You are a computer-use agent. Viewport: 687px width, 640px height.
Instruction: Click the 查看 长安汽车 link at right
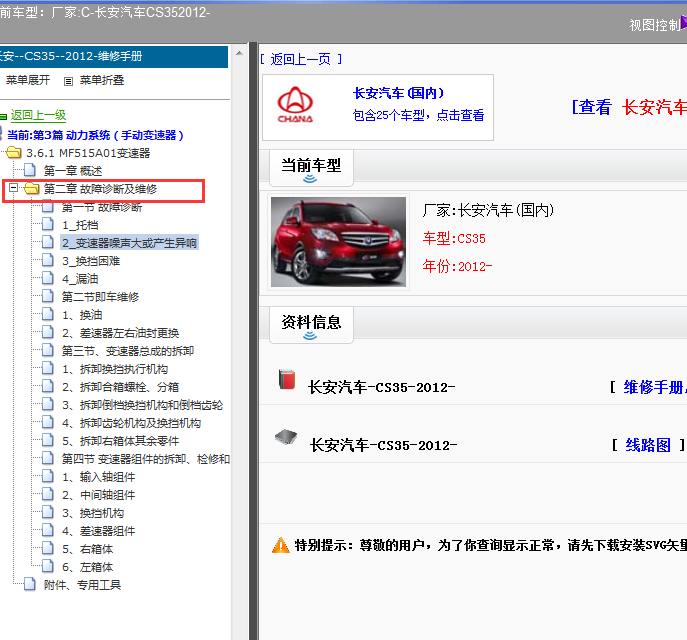[629, 107]
